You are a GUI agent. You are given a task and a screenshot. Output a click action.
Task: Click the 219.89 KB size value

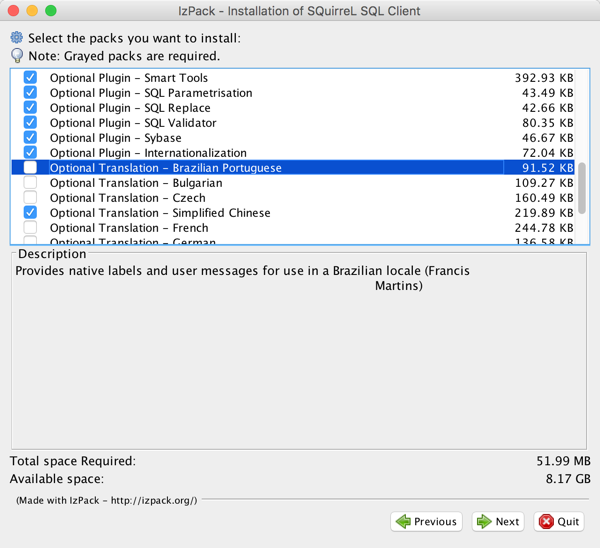coord(544,212)
